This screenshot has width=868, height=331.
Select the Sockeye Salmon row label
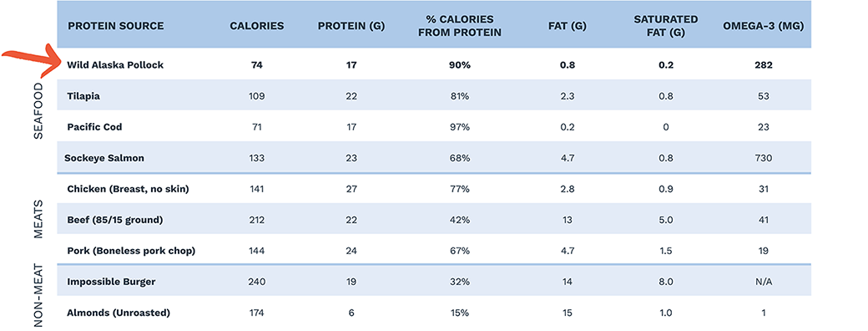click(104, 158)
